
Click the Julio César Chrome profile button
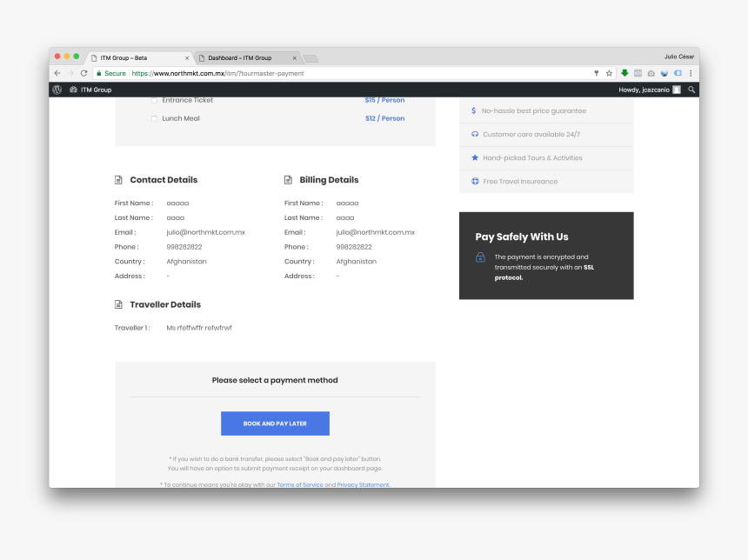(x=678, y=57)
